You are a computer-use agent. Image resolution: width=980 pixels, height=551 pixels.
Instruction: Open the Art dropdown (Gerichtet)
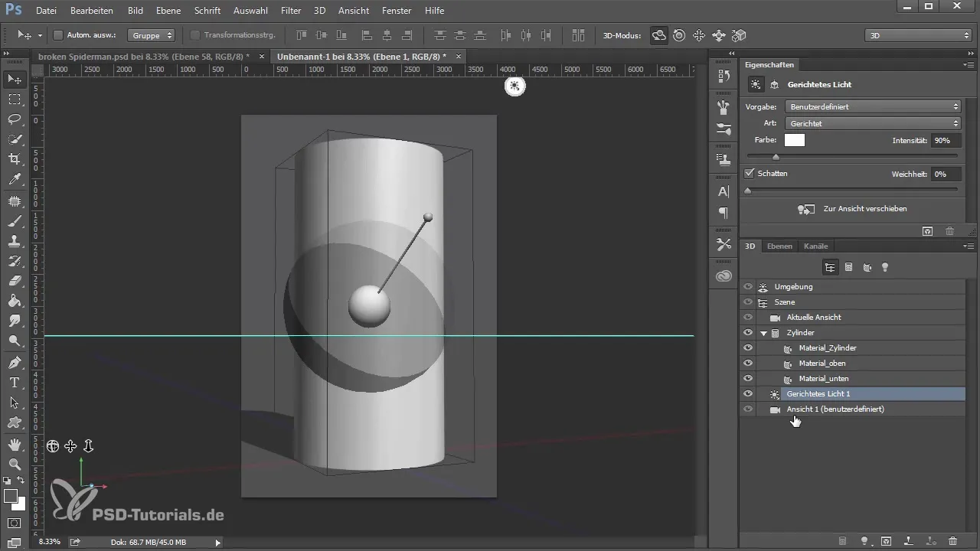pos(873,123)
